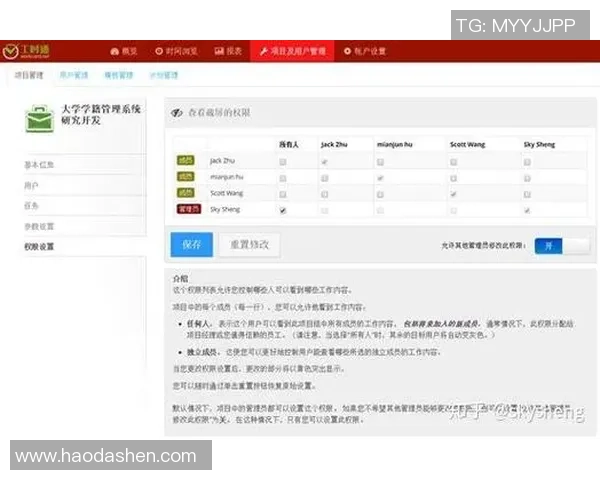600x480 pixels.
Task: Click the clock icon beside 时间浏览
Action: [x=159, y=51]
